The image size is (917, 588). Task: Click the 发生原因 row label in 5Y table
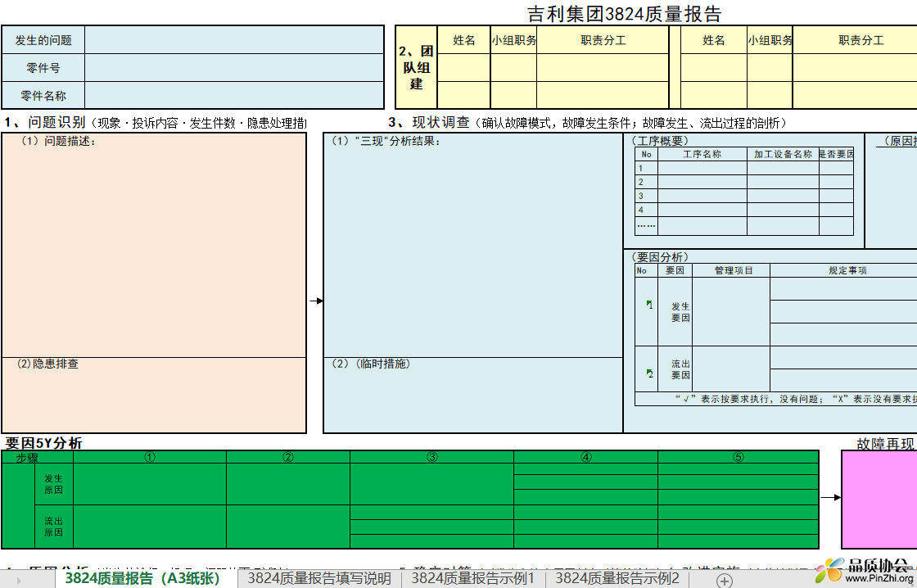point(54,485)
